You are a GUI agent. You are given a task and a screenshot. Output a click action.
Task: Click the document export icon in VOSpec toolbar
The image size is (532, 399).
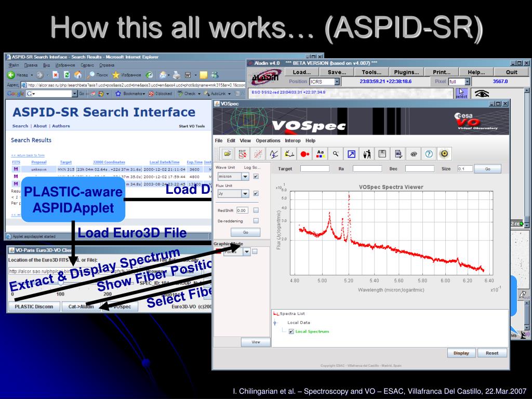(398, 154)
